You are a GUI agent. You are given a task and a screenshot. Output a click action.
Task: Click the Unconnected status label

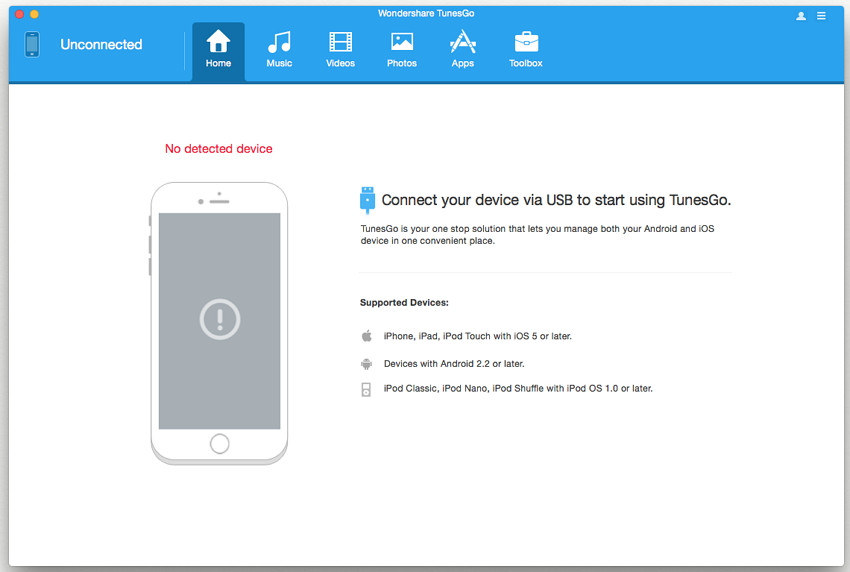point(101,44)
